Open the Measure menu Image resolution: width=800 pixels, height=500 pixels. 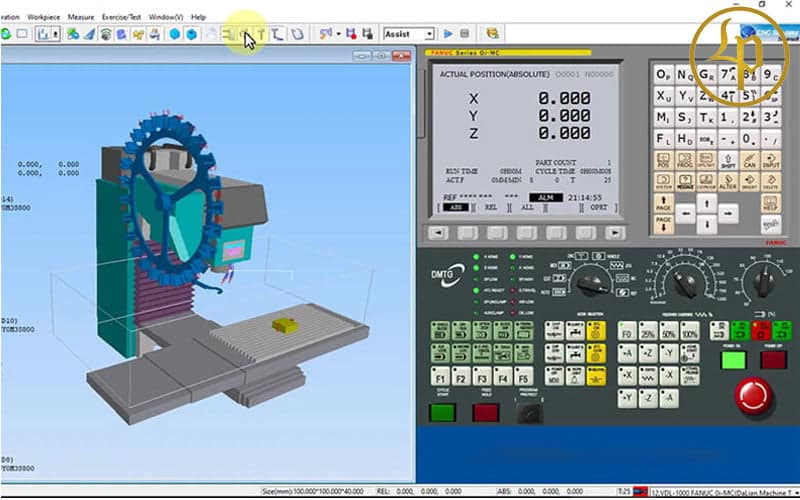click(x=81, y=17)
